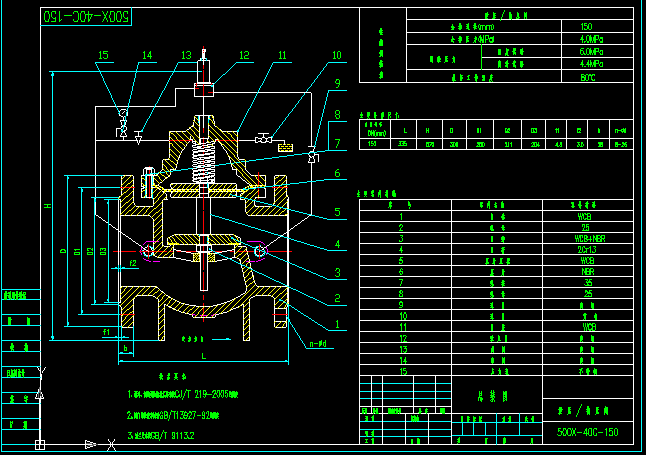The height and width of the screenshot is (455, 646).
Task: Select the 2Cr13 material cell
Action: point(587,250)
